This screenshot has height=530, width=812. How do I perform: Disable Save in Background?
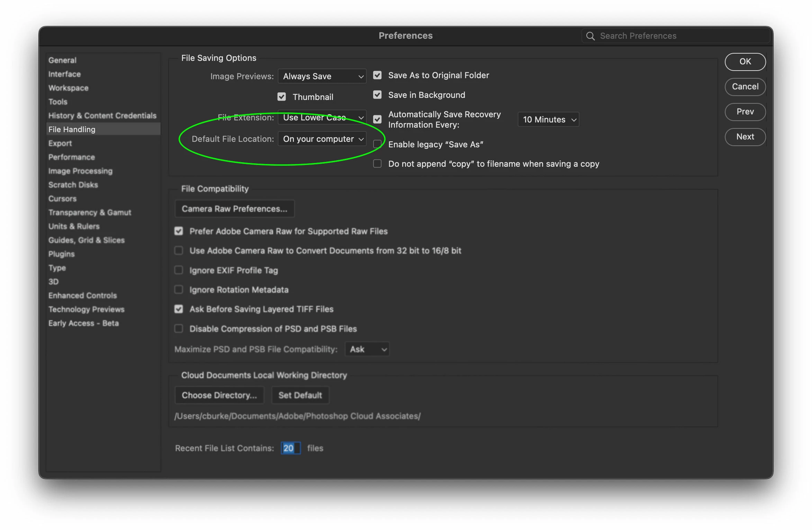(x=377, y=95)
